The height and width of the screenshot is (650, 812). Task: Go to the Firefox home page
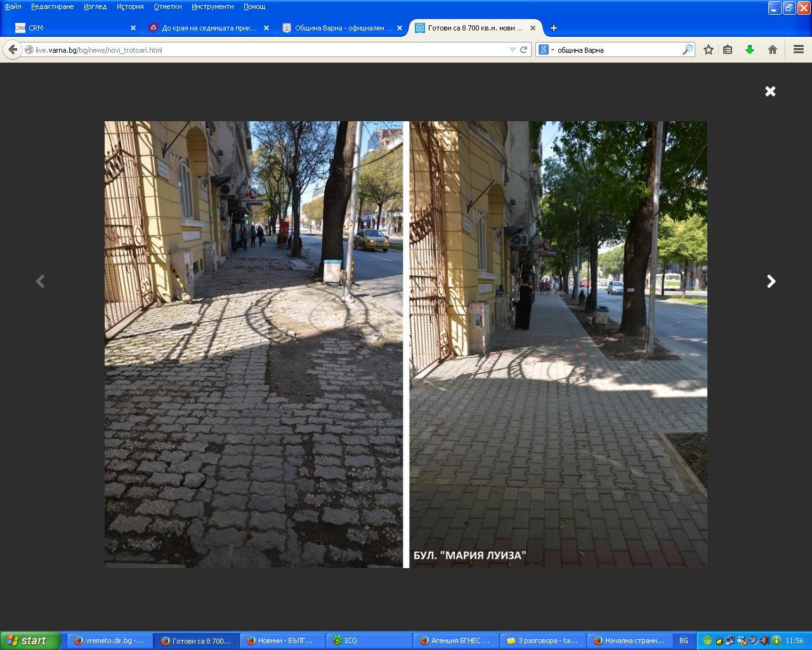coord(773,50)
